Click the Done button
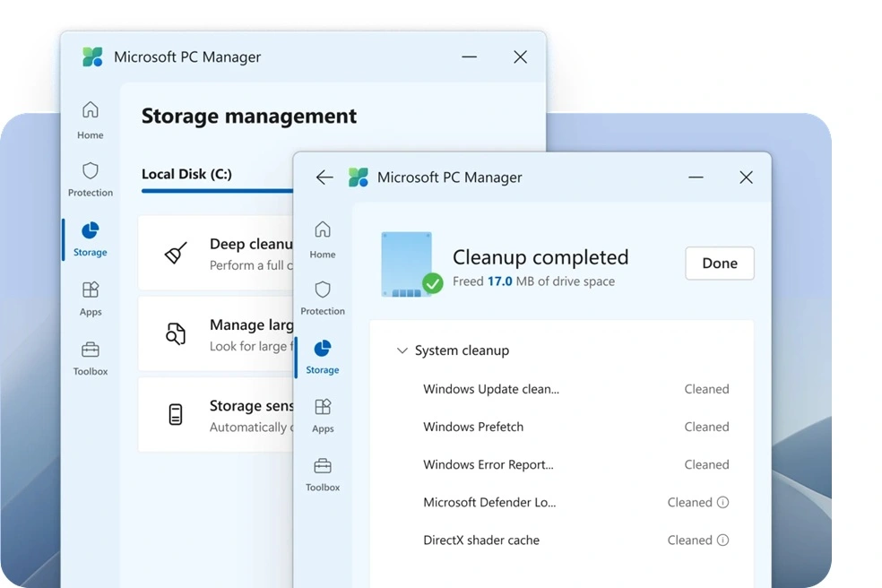The height and width of the screenshot is (588, 882). click(x=720, y=264)
